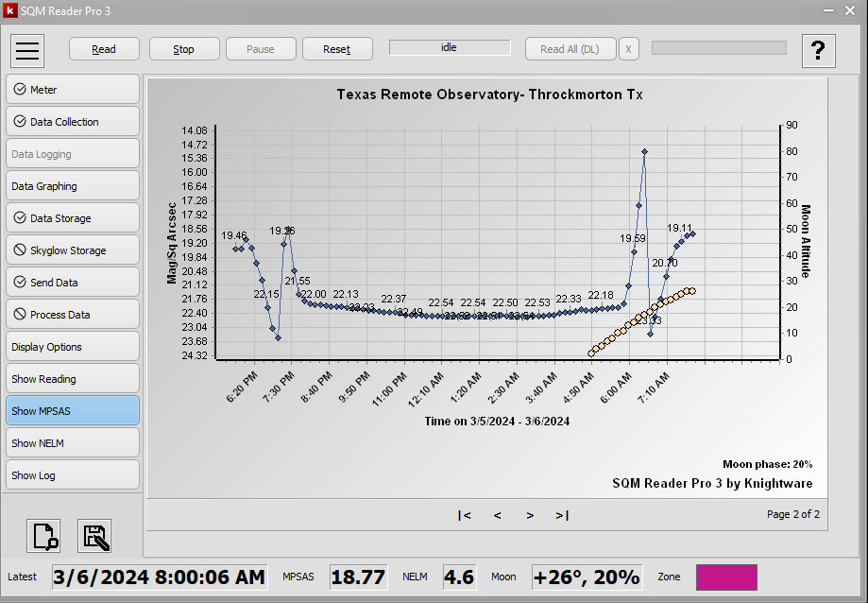
Task: Click the magenta Zone color swatch
Action: (725, 577)
